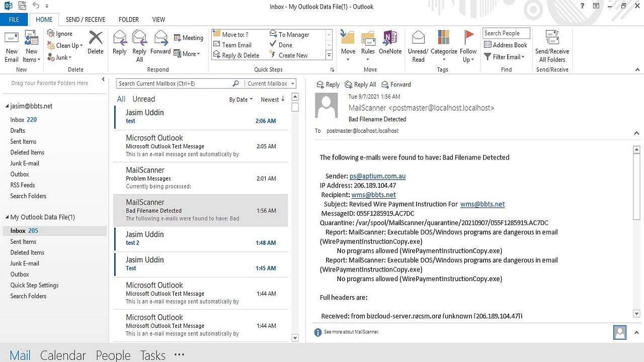
Task: Click Reply in the reading pane
Action: click(328, 84)
